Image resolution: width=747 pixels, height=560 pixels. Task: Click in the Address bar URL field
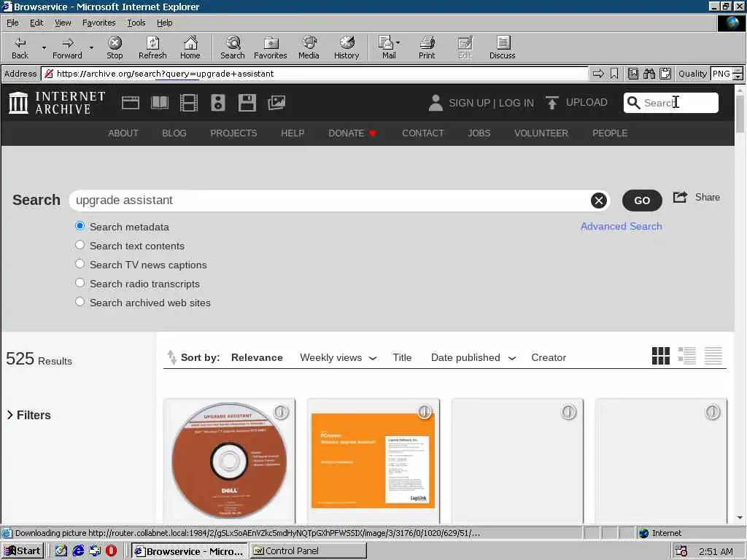point(314,74)
